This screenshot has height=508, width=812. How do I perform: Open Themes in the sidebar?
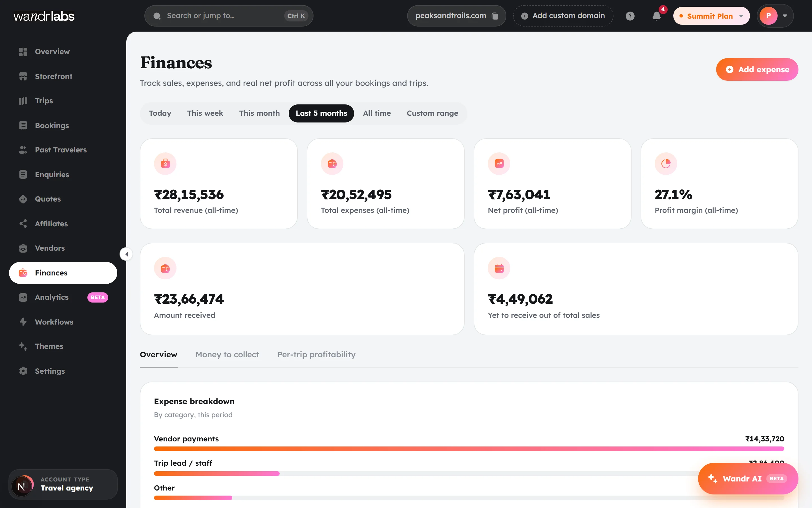(x=63, y=346)
